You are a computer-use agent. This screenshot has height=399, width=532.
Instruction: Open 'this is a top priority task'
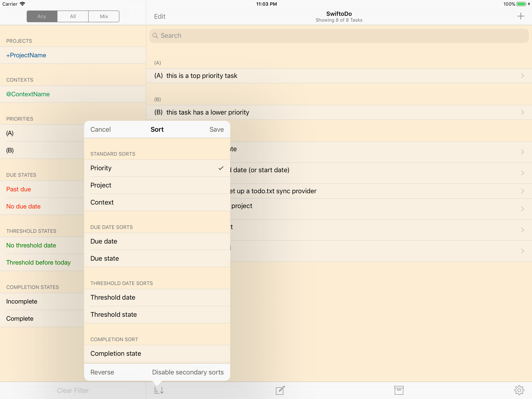(339, 76)
